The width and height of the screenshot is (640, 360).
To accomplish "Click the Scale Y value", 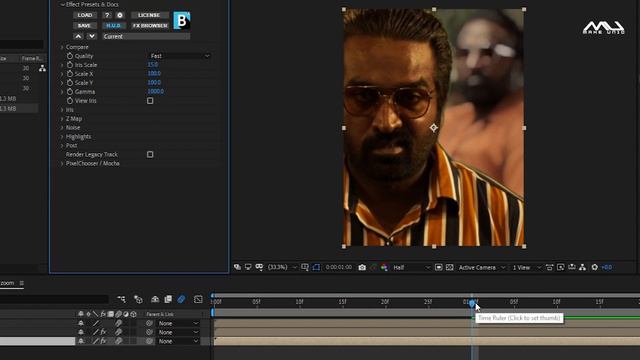I will pyautogui.click(x=154, y=82).
